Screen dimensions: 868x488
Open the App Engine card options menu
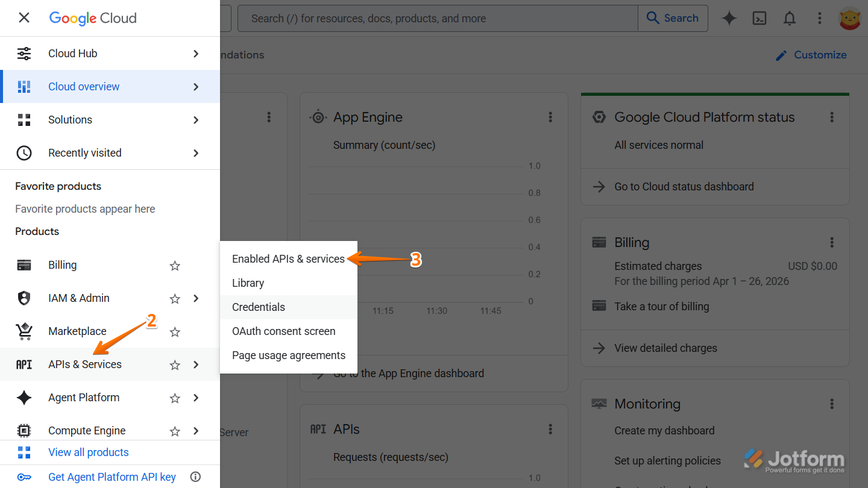[x=550, y=117]
